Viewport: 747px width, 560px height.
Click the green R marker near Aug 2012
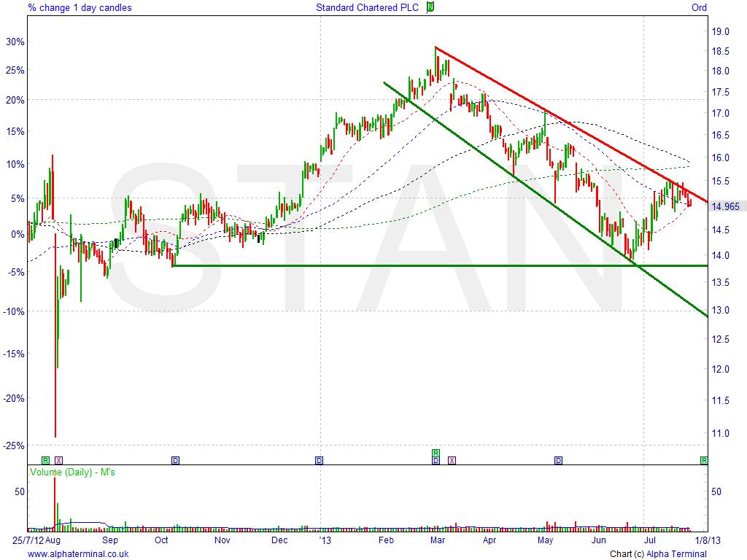click(45, 460)
